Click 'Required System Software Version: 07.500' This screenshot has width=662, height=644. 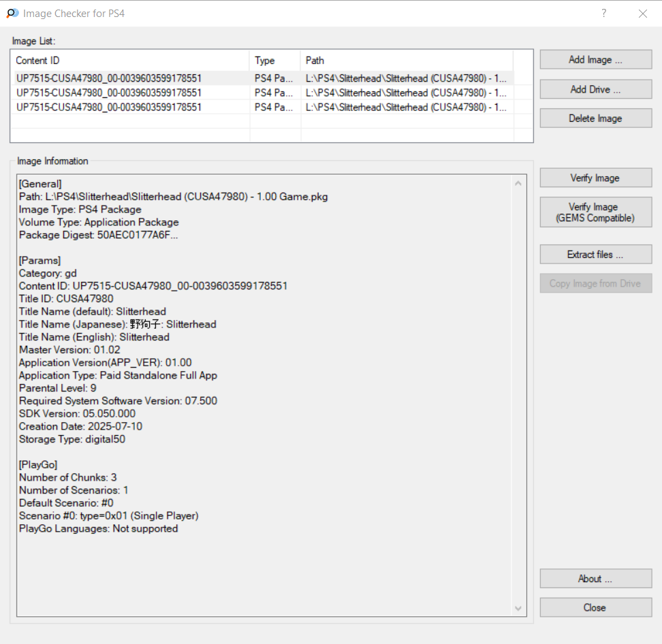tap(119, 401)
